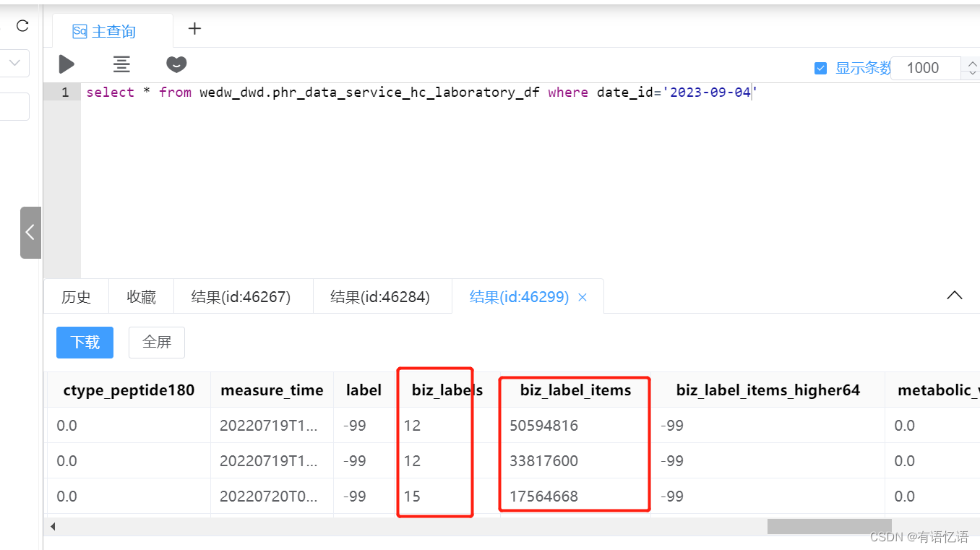Click the 下载 button
The width and height of the screenshot is (980, 550).
(85, 342)
